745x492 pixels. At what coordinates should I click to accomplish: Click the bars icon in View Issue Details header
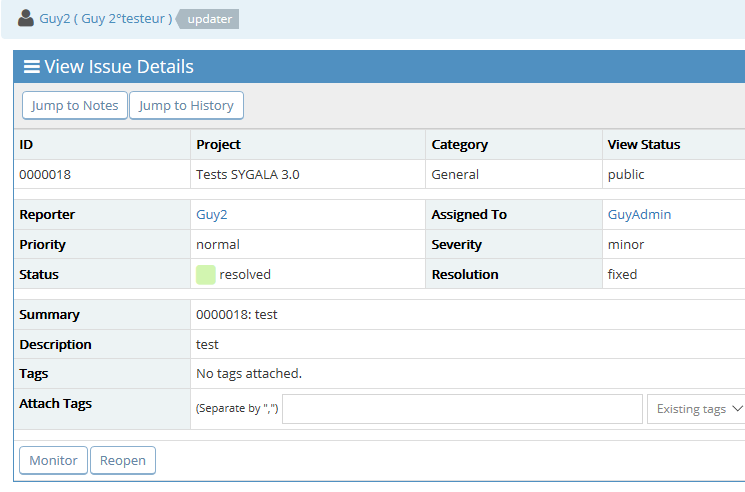click(32, 67)
